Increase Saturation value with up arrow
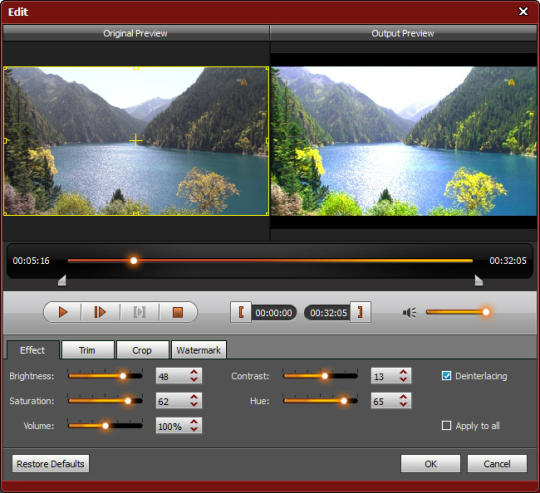The height and width of the screenshot is (493, 540). 194,397
